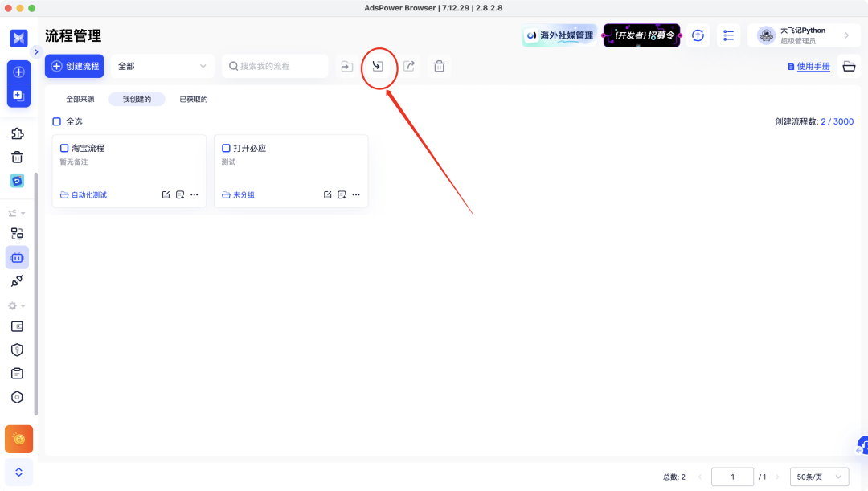Check the 淘宝流程 checkbox

coord(64,148)
